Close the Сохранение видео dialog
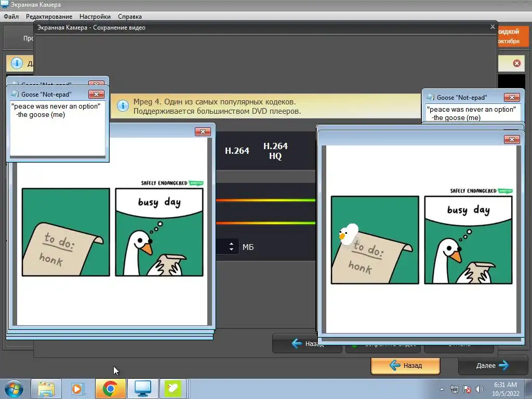The height and width of the screenshot is (399, 532). coord(493,27)
